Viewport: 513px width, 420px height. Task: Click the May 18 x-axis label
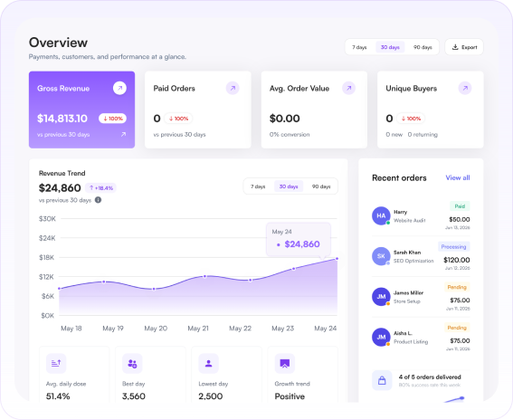coord(71,329)
